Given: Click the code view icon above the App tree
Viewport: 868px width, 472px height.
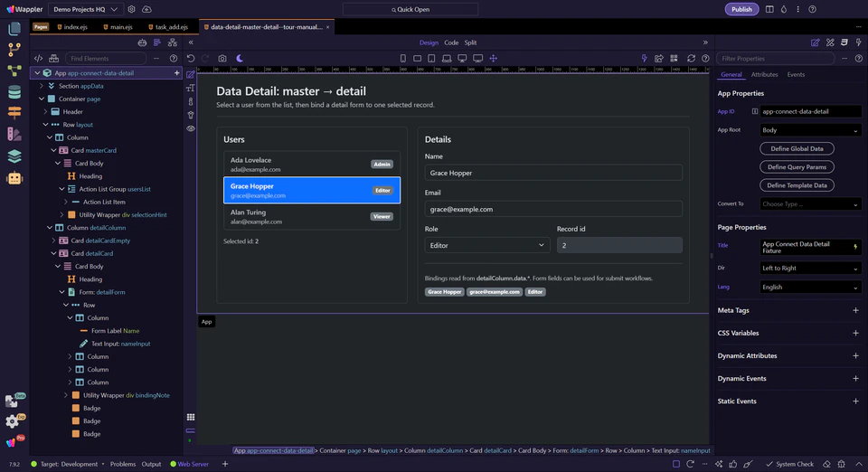Looking at the screenshot, I should pyautogui.click(x=38, y=58).
